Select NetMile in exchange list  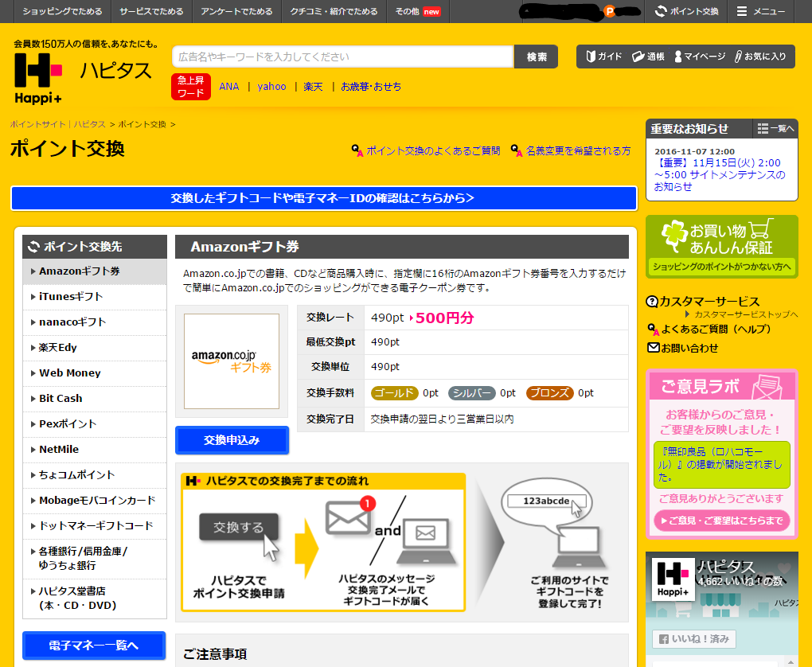coord(95,450)
